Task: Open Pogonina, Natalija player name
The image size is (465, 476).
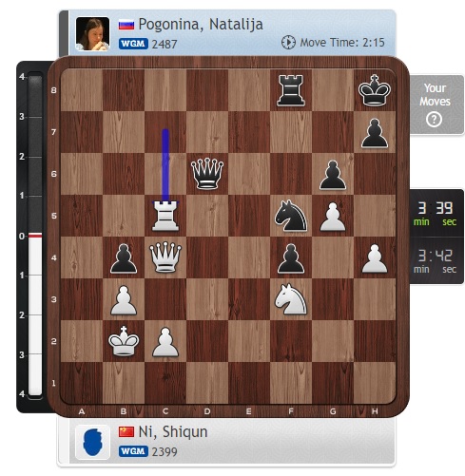Action: (x=201, y=24)
